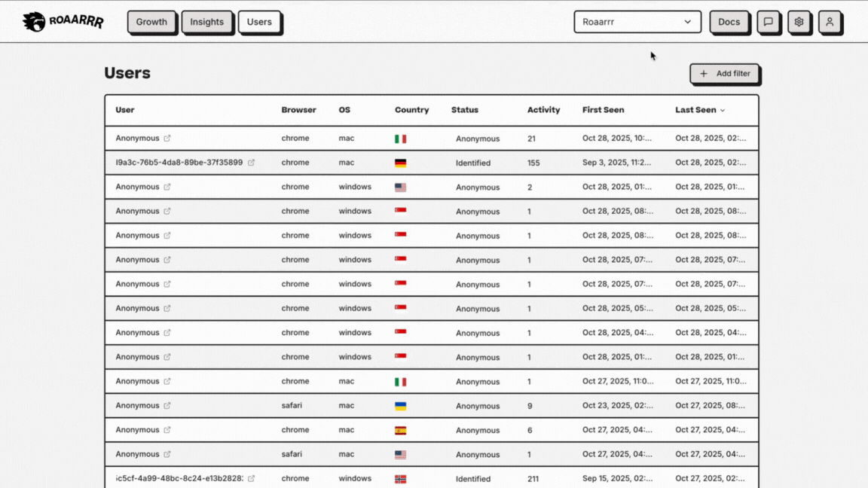Click the German flag in the Country column

[400, 162]
